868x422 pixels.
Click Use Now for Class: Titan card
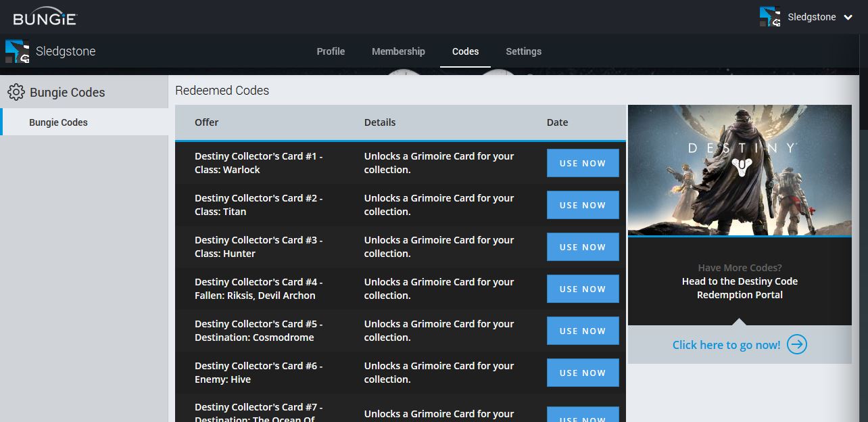583,205
